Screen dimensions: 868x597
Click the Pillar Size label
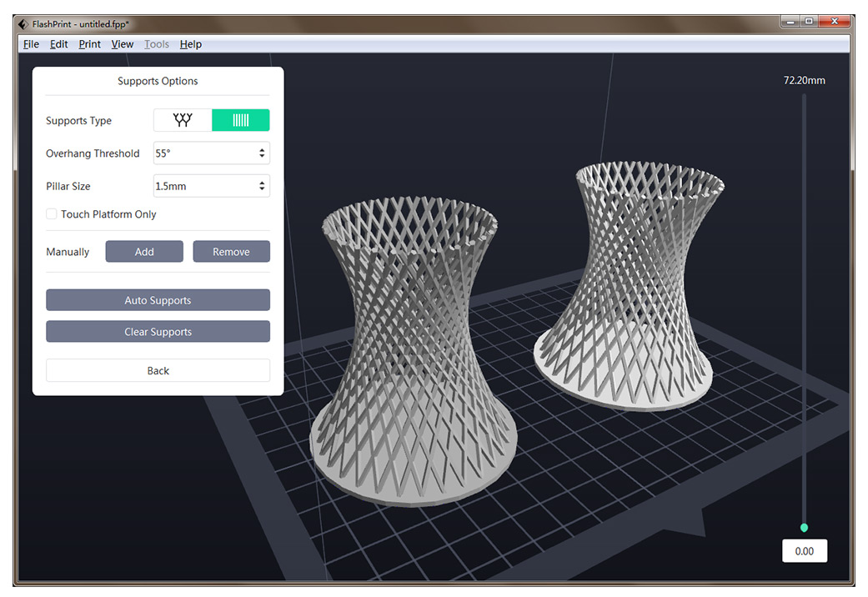pyautogui.click(x=68, y=186)
